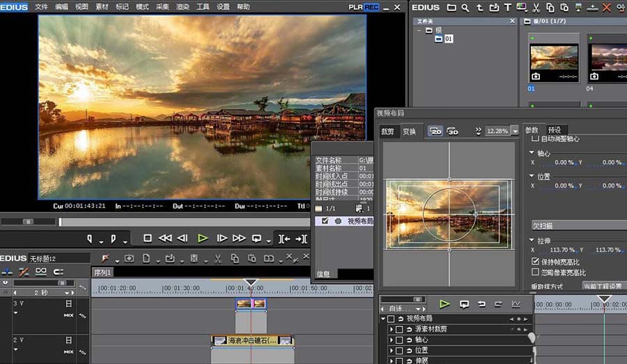This screenshot has width=627, height=364.
Task: Click the scissors cut icon in bin toolbar
Action: coord(536,8)
